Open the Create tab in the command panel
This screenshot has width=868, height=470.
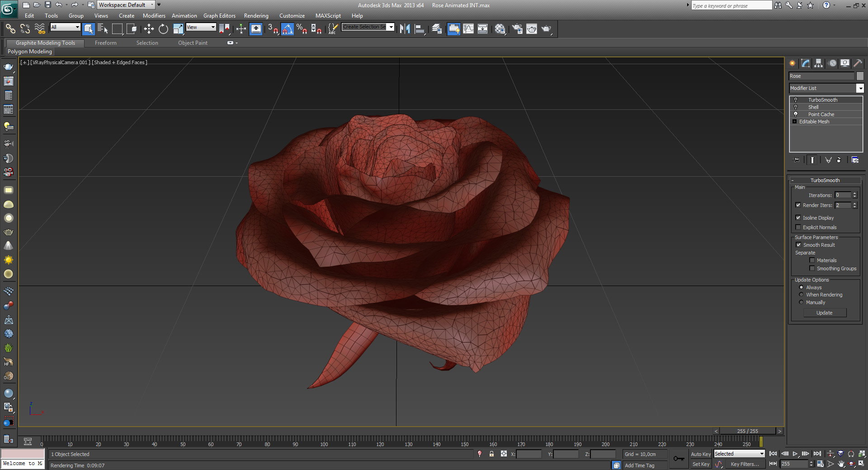(x=792, y=63)
